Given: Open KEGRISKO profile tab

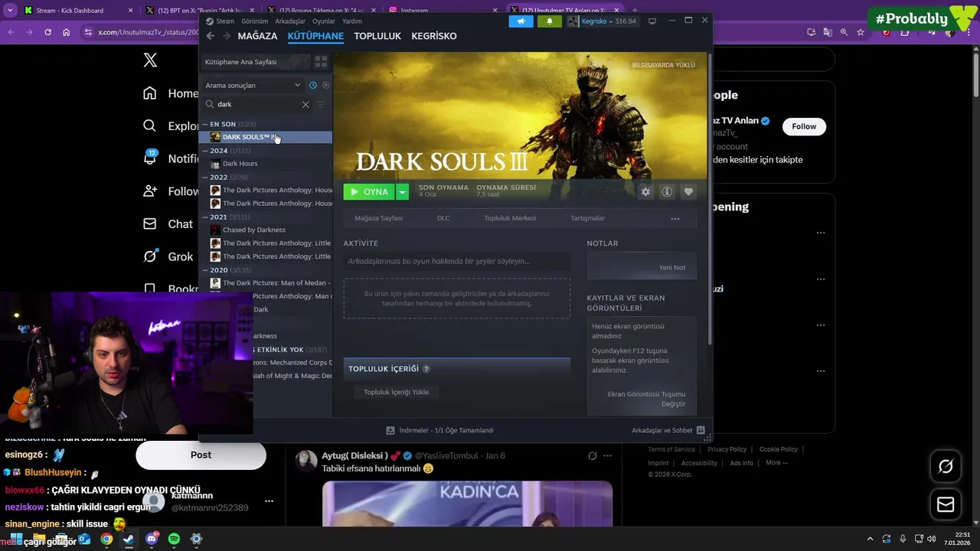Looking at the screenshot, I should point(434,36).
